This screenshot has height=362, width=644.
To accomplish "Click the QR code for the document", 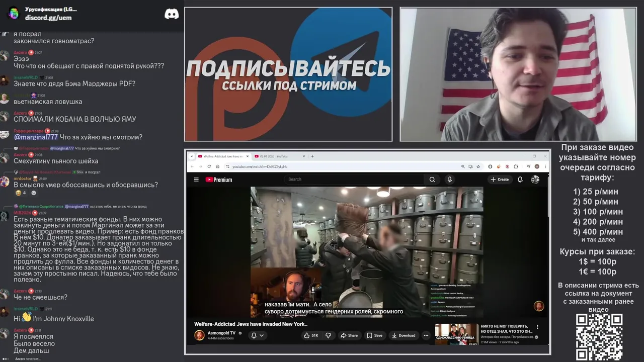I will click(x=599, y=337).
